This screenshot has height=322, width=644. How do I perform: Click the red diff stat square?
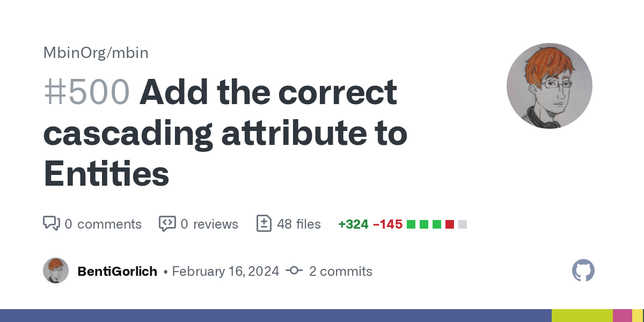click(x=450, y=224)
